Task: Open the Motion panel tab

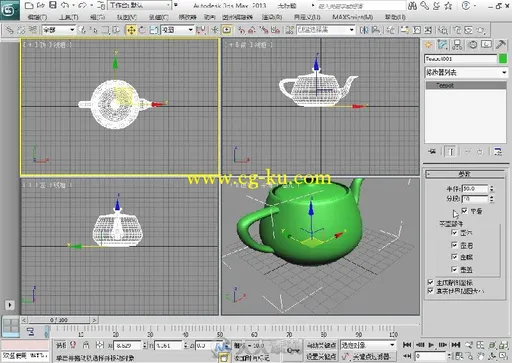Action: [473, 45]
